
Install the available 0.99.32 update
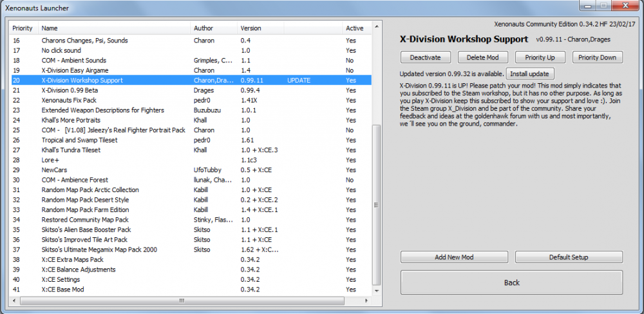point(530,74)
